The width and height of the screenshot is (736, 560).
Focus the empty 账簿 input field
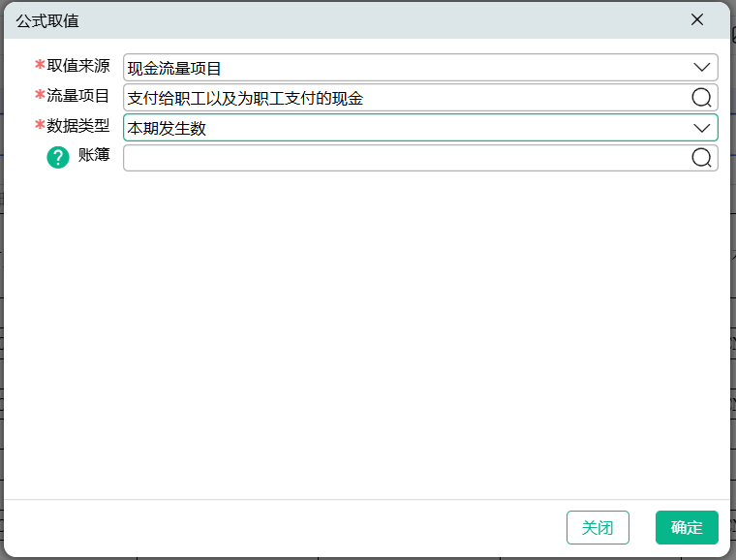407,158
